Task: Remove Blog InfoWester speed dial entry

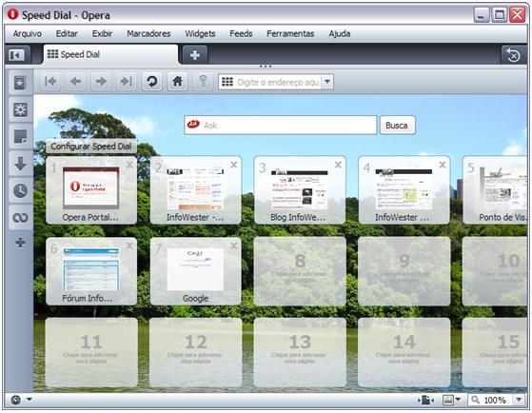Action: click(338, 165)
